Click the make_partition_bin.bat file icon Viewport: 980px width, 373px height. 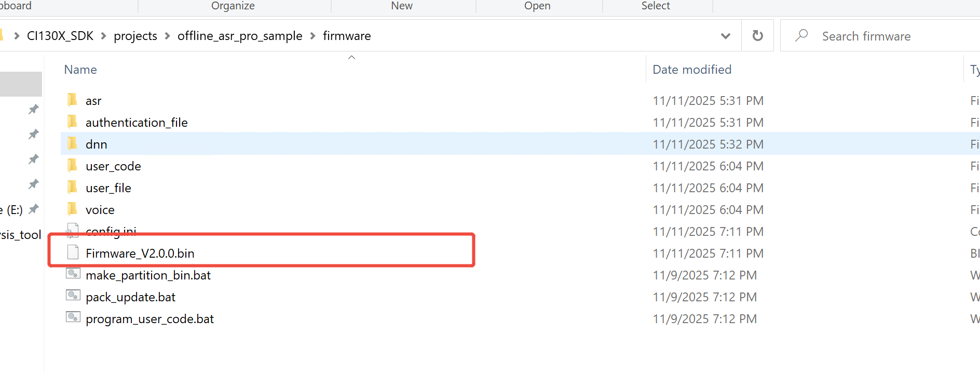(73, 274)
